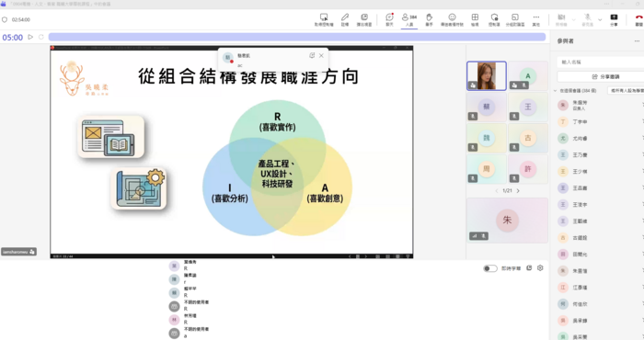
Task: Click the 05:00 timer value
Action: click(x=12, y=38)
